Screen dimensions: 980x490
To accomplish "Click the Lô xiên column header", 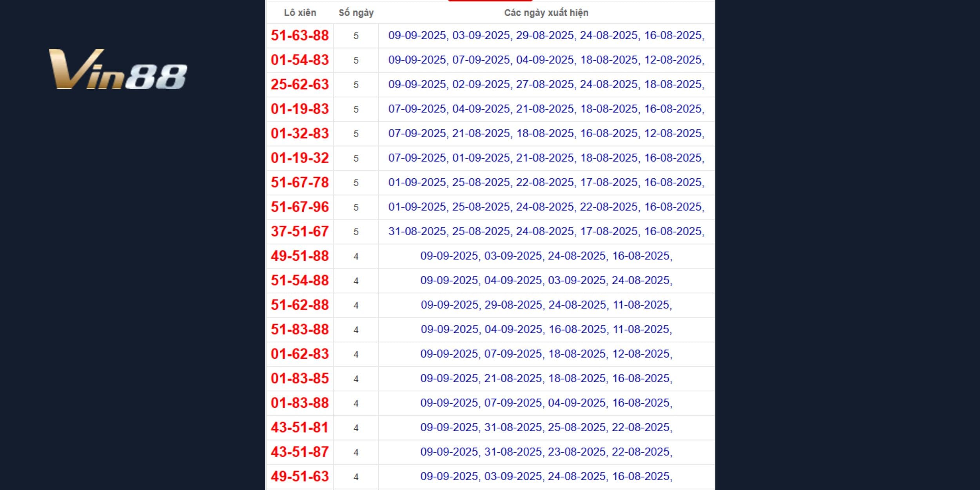I will (300, 13).
